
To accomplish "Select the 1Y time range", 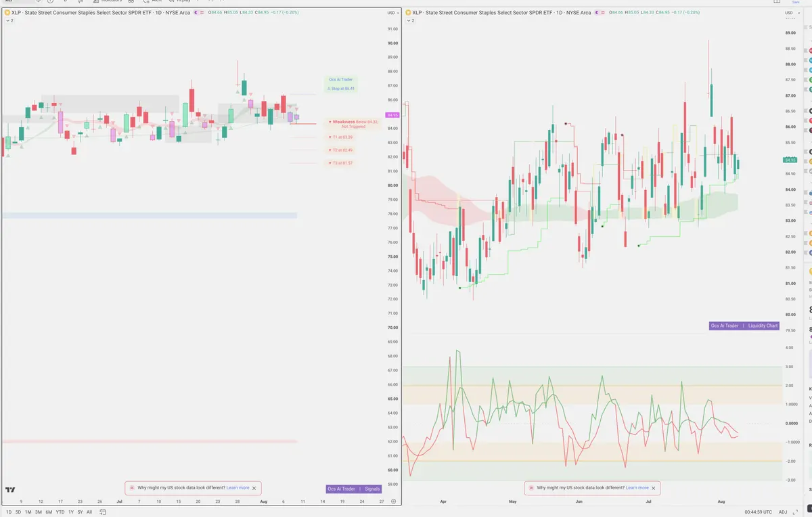I will pos(71,512).
